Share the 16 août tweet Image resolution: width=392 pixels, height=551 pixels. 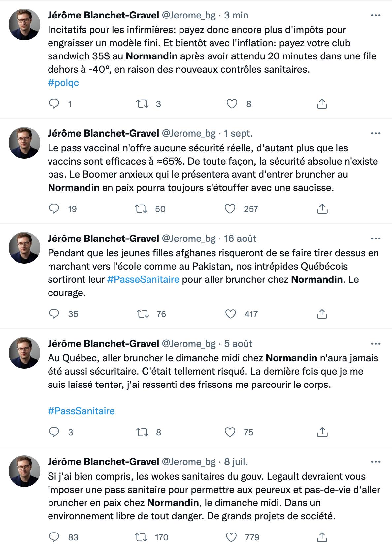[322, 314]
